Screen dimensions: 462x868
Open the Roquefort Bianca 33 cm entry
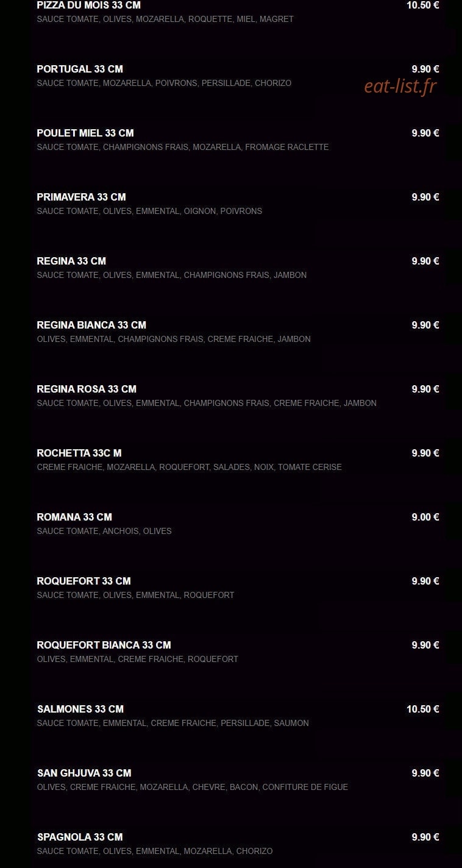[104, 645]
